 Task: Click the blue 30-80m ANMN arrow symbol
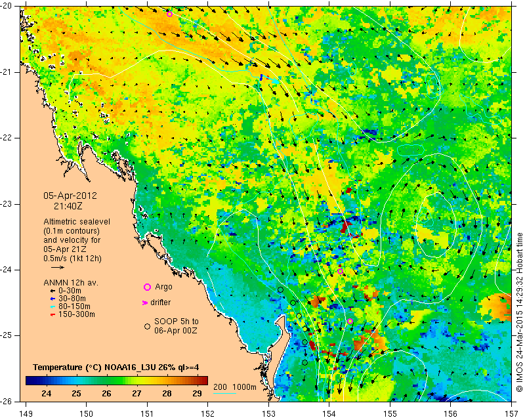click(x=52, y=299)
